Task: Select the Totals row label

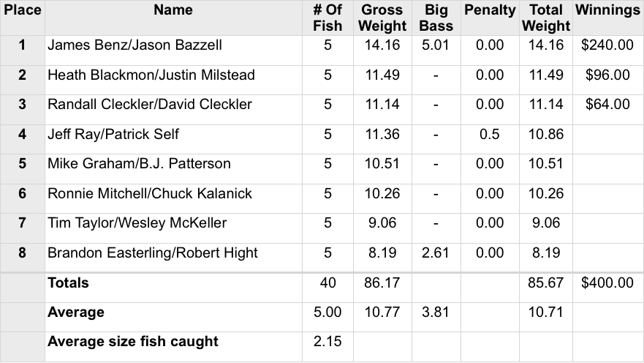Action: coord(68,282)
